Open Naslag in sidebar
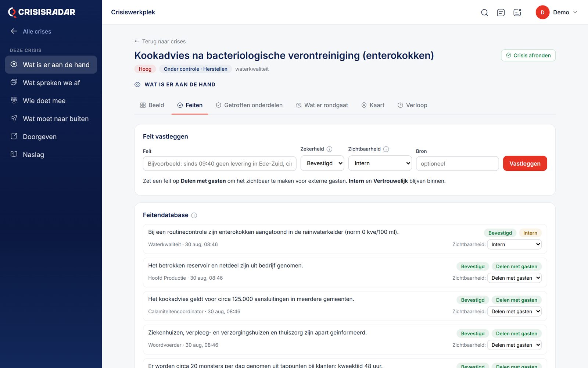The width and height of the screenshot is (588, 368). pos(51,155)
